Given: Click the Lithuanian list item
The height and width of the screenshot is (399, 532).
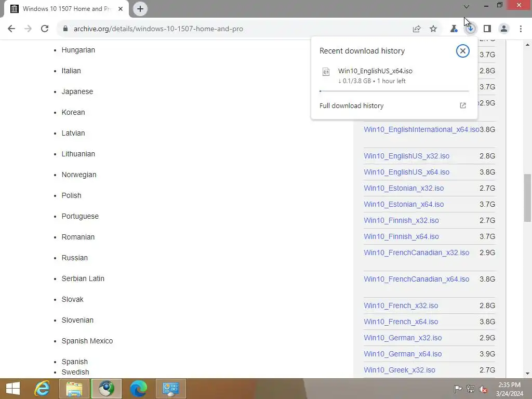Looking at the screenshot, I should [78, 154].
